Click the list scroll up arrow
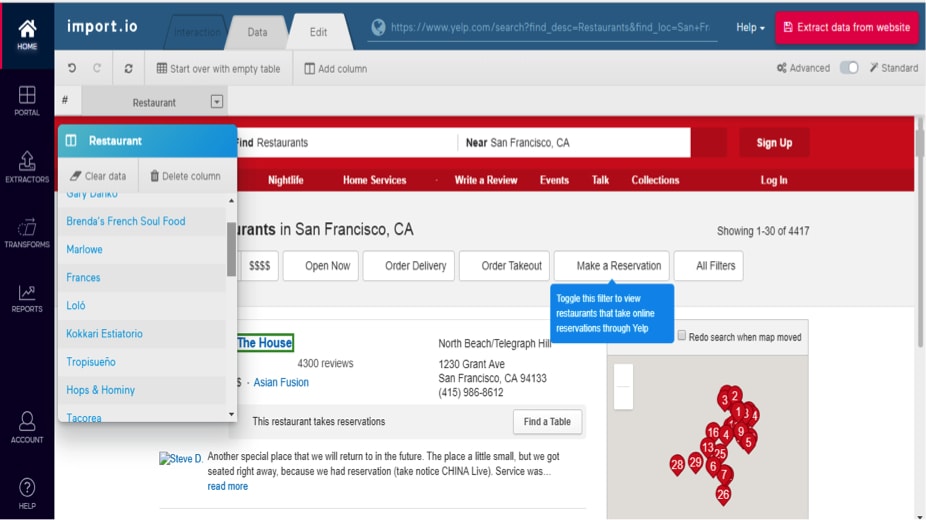 tap(231, 201)
